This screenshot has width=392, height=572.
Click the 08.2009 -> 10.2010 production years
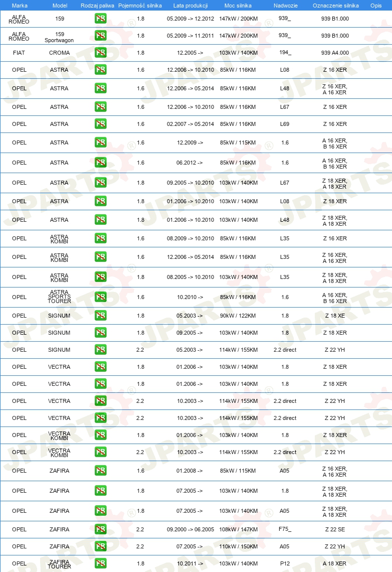(190, 238)
